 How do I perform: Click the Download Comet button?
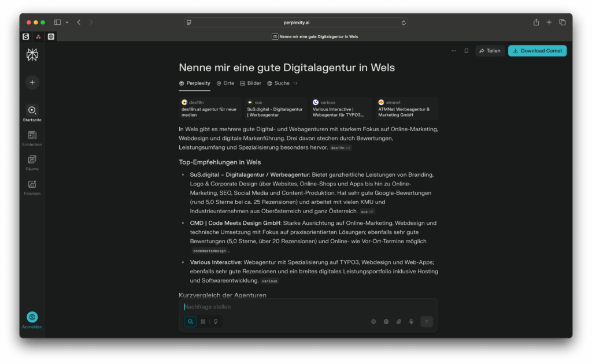537,51
